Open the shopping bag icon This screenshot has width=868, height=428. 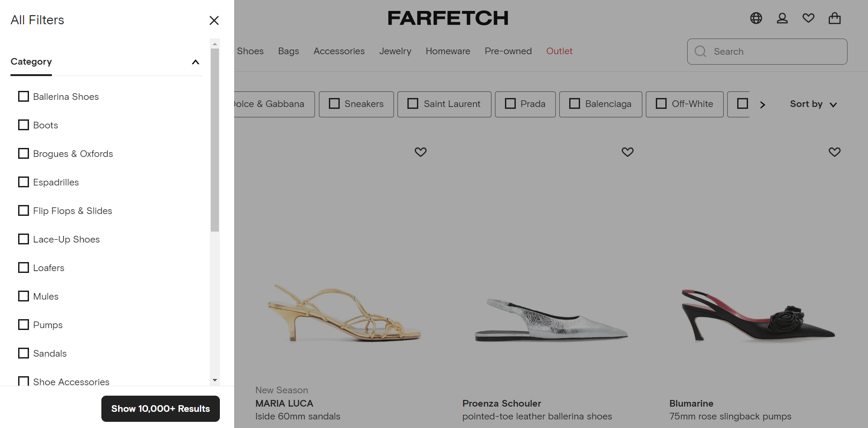(x=835, y=18)
